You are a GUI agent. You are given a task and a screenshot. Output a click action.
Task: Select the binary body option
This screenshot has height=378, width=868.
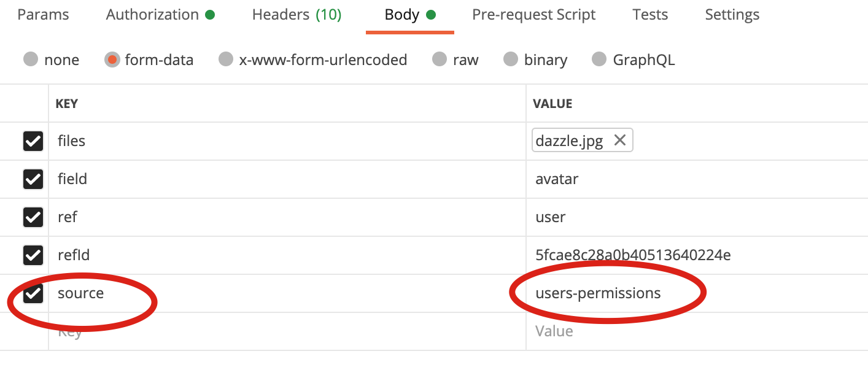511,60
